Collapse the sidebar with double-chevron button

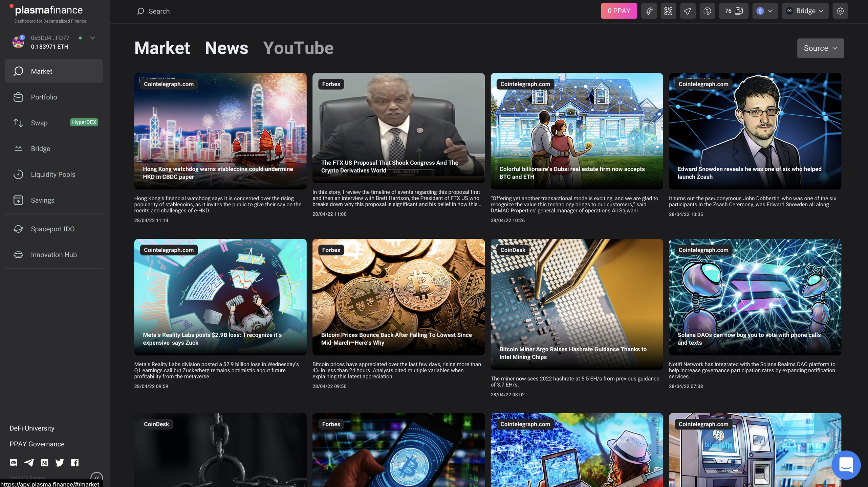[x=96, y=478]
